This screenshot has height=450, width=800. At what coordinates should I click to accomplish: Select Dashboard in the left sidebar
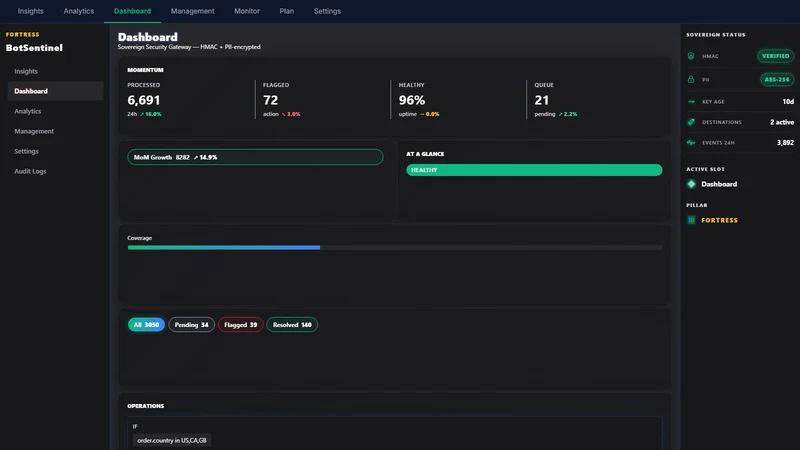(x=55, y=91)
